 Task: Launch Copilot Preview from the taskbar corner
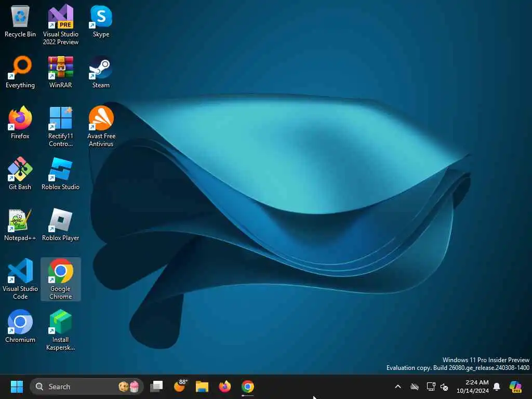coord(515,387)
